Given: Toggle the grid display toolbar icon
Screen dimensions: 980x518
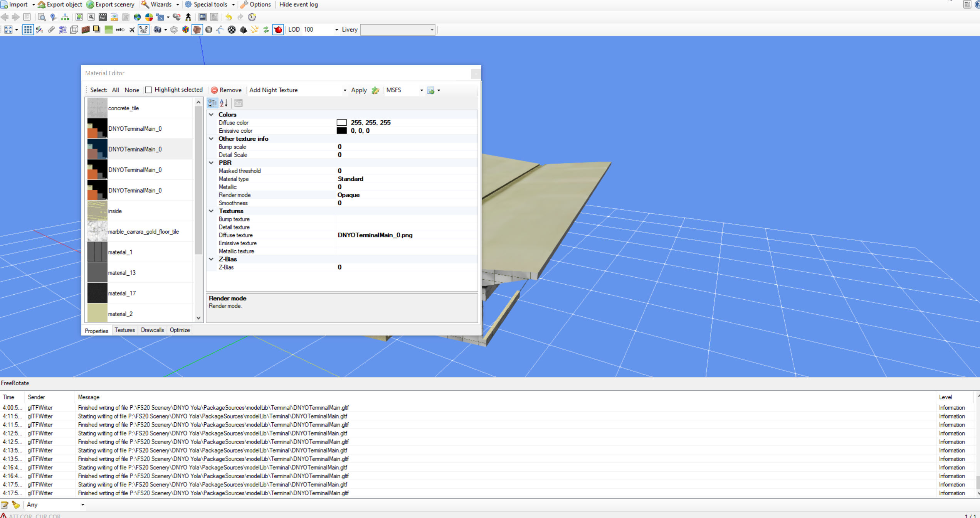Looking at the screenshot, I should (x=27, y=30).
